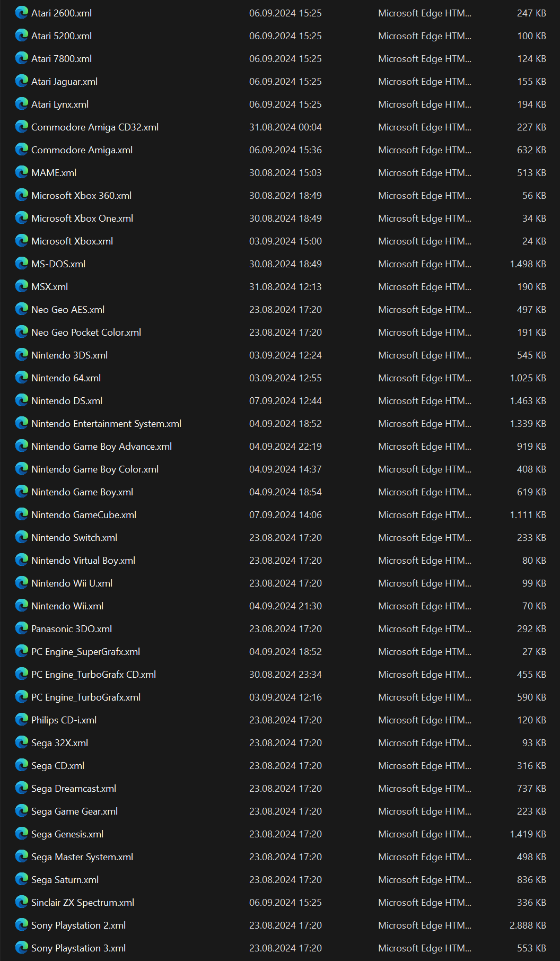Click the icon for Panasonic 3DO.xml
The height and width of the screenshot is (961, 560).
[x=22, y=628]
